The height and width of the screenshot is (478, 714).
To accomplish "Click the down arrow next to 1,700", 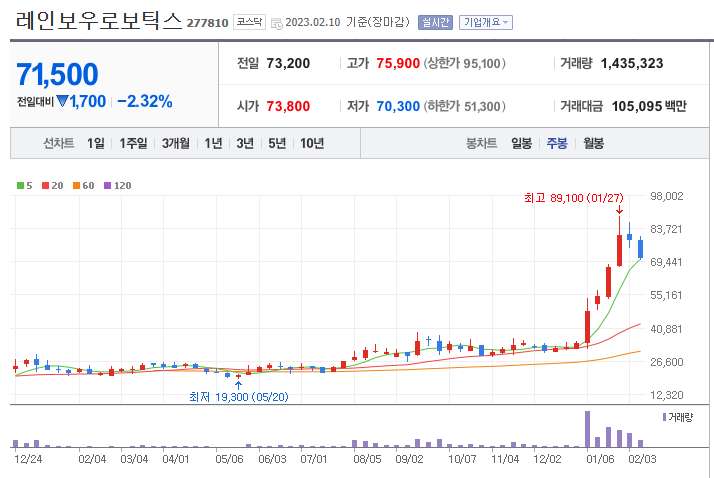I will coord(62,101).
